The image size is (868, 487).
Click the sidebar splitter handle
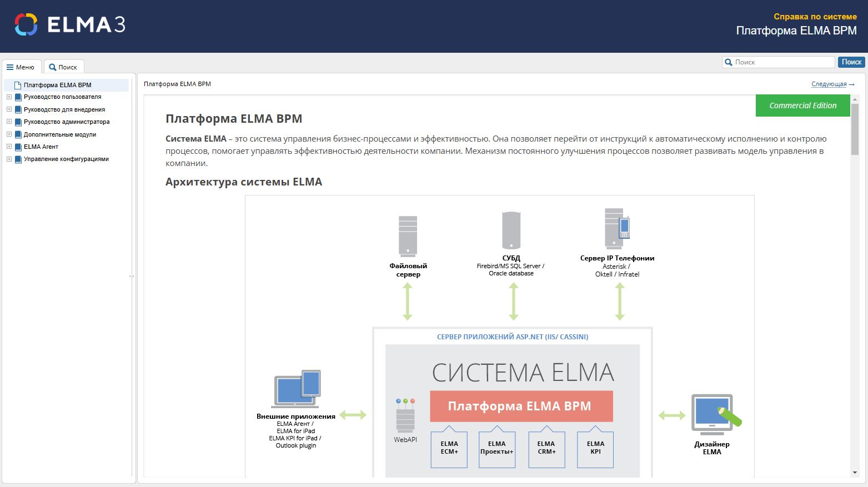132,276
